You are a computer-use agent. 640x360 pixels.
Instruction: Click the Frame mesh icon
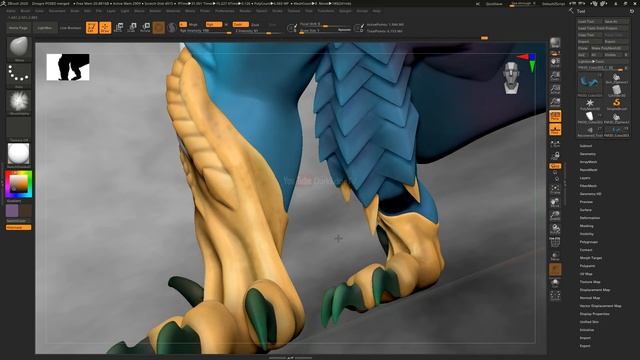click(x=555, y=189)
